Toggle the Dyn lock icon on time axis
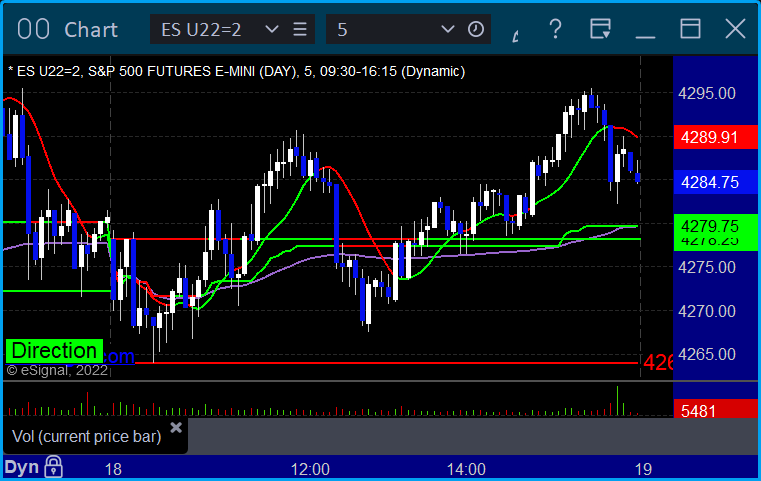The height and width of the screenshot is (481, 761). coord(53,467)
